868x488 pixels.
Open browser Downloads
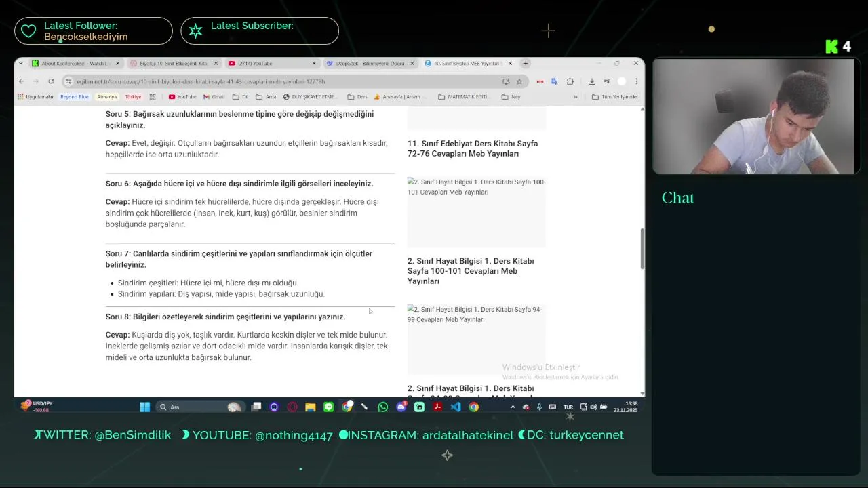point(591,81)
